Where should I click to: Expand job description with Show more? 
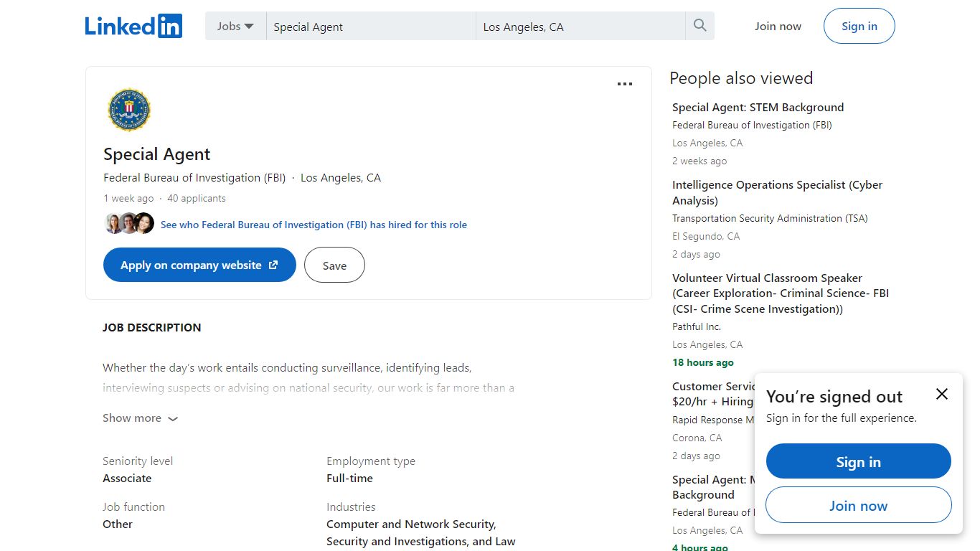pos(141,418)
